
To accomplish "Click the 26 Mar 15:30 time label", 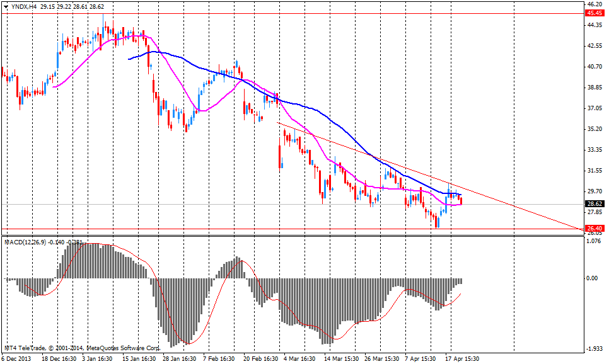I will [382, 359].
